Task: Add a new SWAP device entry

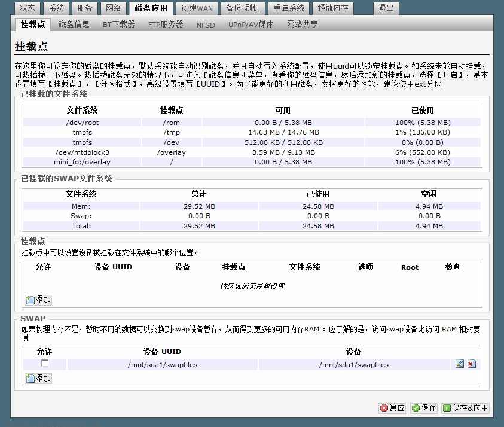Action: 38,378
